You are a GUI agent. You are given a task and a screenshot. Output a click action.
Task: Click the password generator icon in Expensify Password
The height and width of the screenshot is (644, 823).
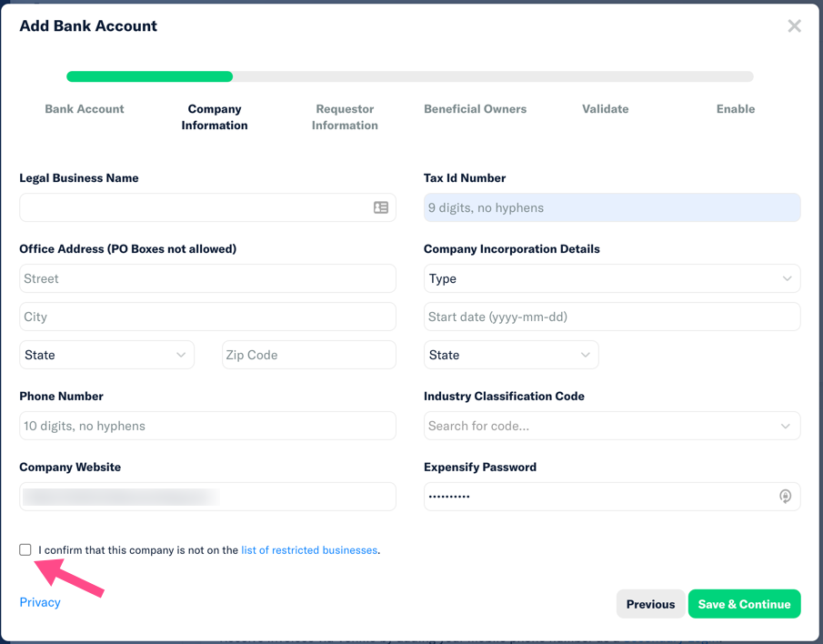point(785,497)
